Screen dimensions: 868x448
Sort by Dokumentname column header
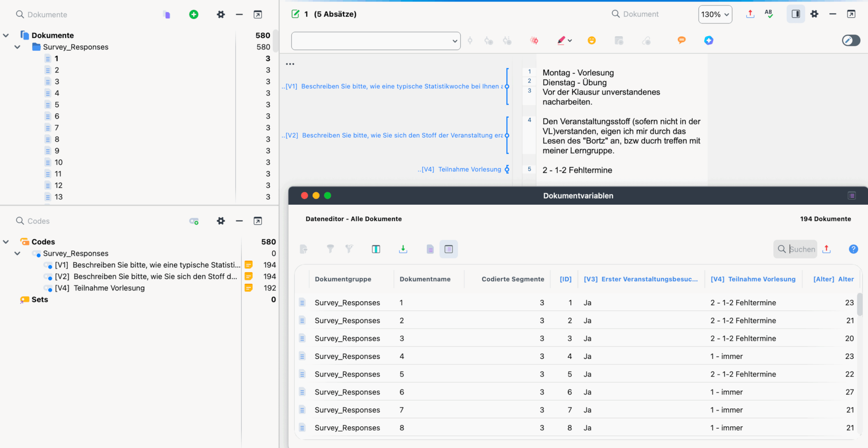tap(425, 279)
